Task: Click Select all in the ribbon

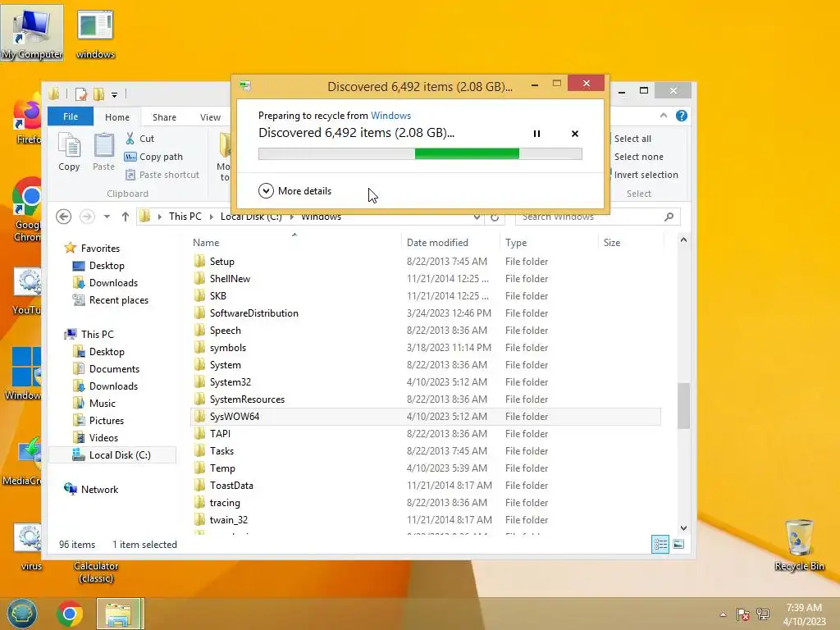Action: click(x=632, y=139)
